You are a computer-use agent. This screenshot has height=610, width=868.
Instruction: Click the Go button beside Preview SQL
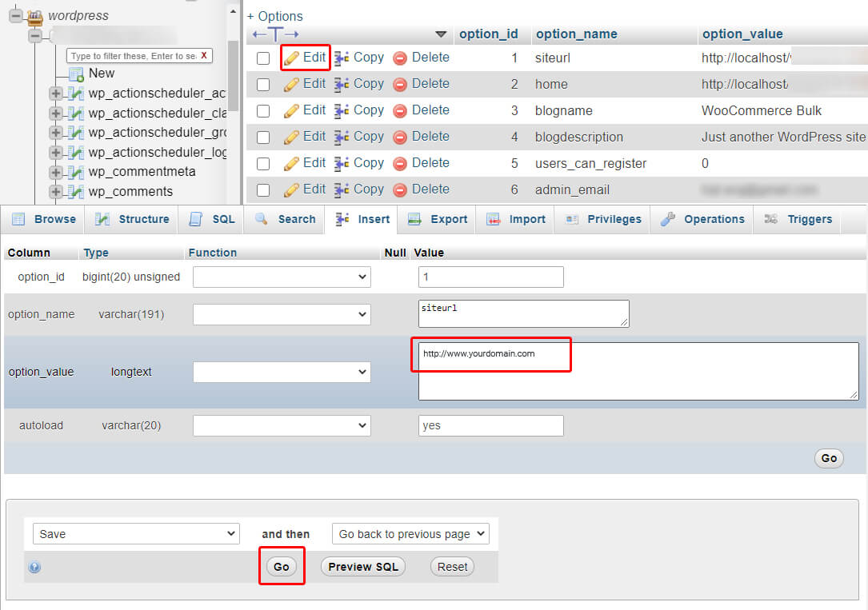click(x=282, y=567)
